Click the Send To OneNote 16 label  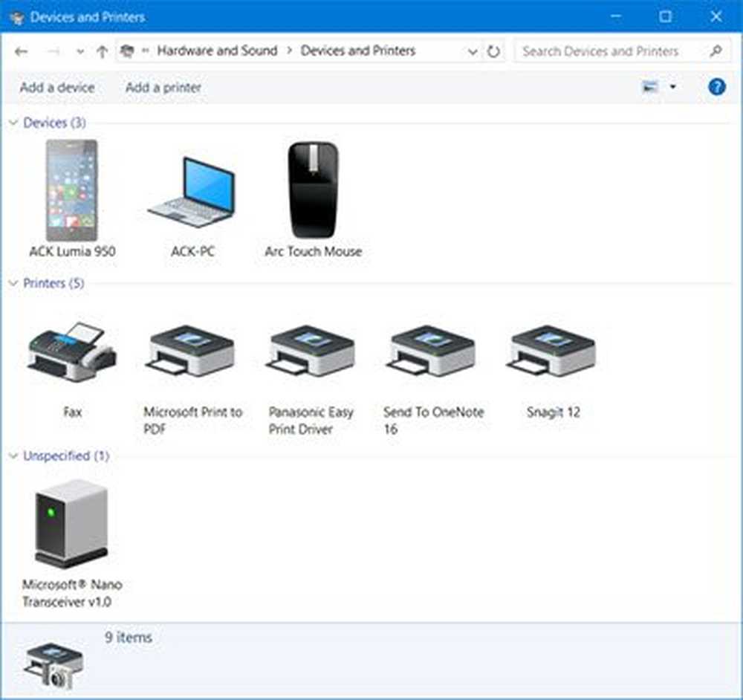[434, 421]
